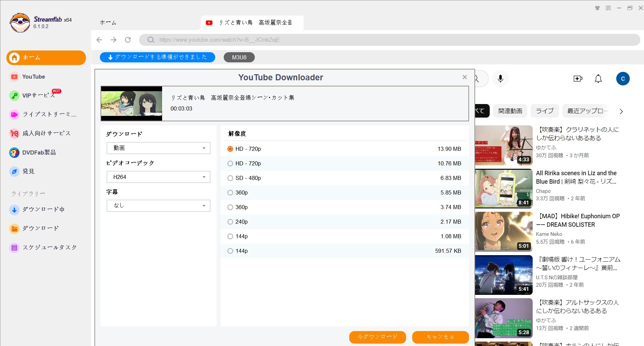Open the 5:28 アルトサックス video thumbnail
Viewport: 644px width, 346px height.
pos(504,318)
